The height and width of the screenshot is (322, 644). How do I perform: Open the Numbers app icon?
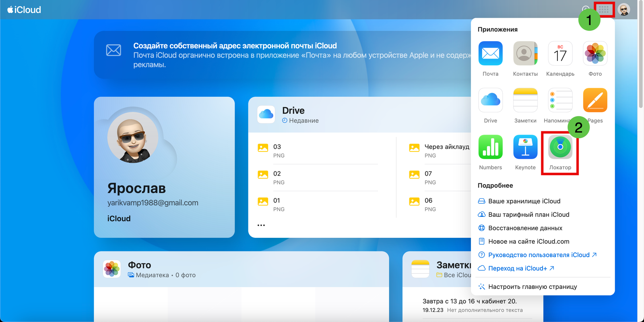[490, 147]
